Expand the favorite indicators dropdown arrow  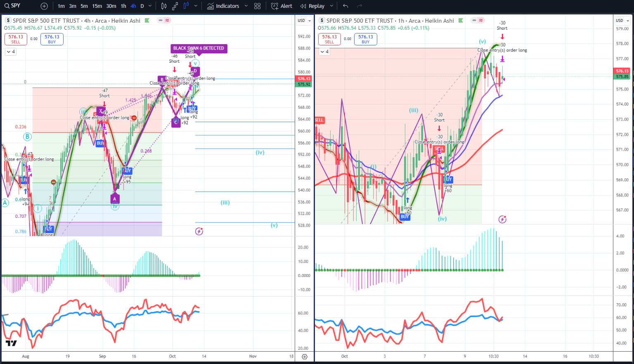tap(246, 6)
